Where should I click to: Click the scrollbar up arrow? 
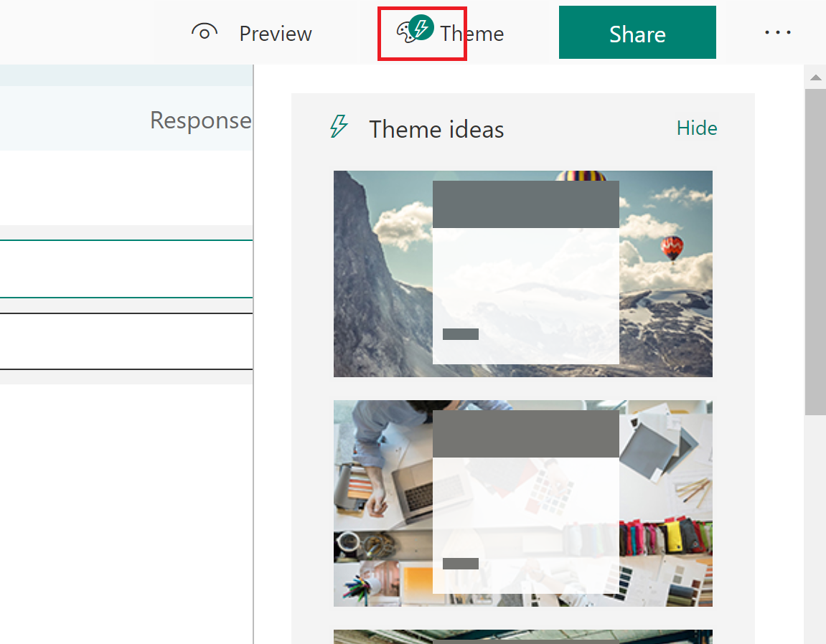[815, 77]
